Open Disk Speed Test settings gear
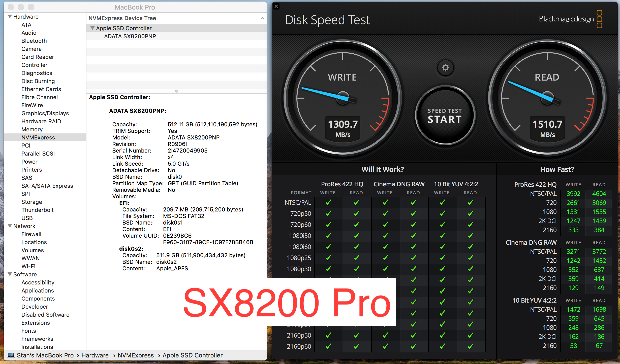The width and height of the screenshot is (620, 364). (445, 68)
